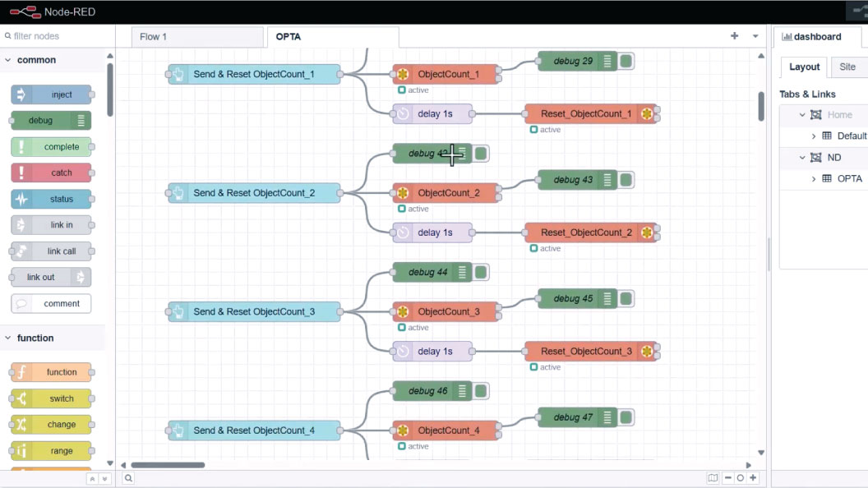Toggle the debug 47 node output

click(x=626, y=417)
